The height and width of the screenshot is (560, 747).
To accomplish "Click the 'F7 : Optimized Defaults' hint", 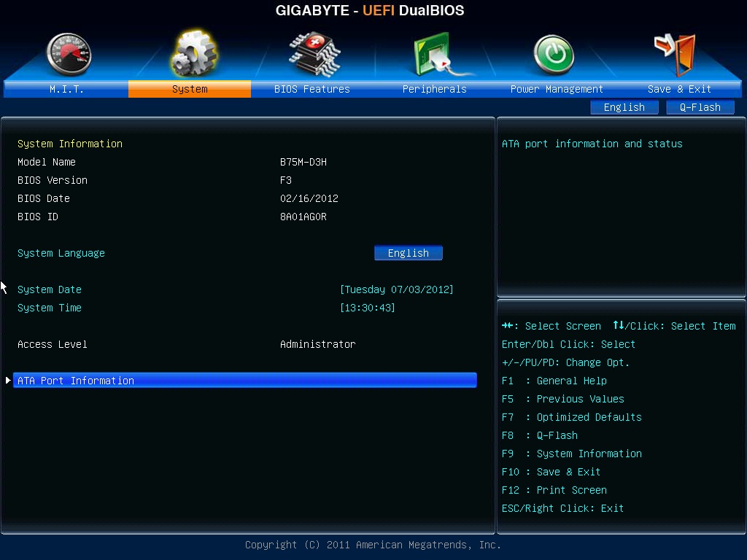I will click(x=572, y=417).
